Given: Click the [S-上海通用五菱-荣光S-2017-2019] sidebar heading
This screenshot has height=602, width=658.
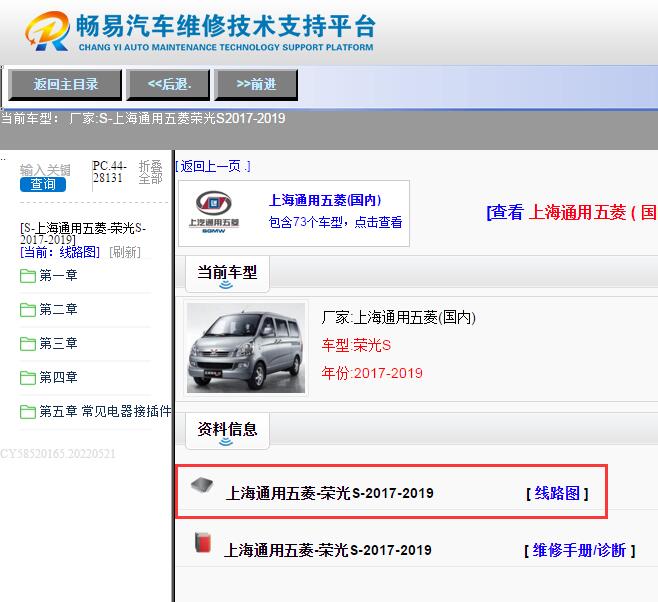Looking at the screenshot, I should point(83,234).
